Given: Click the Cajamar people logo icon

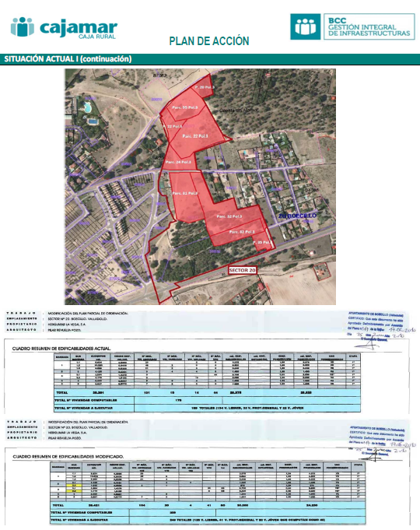Looking at the screenshot, I should tap(23, 27).
